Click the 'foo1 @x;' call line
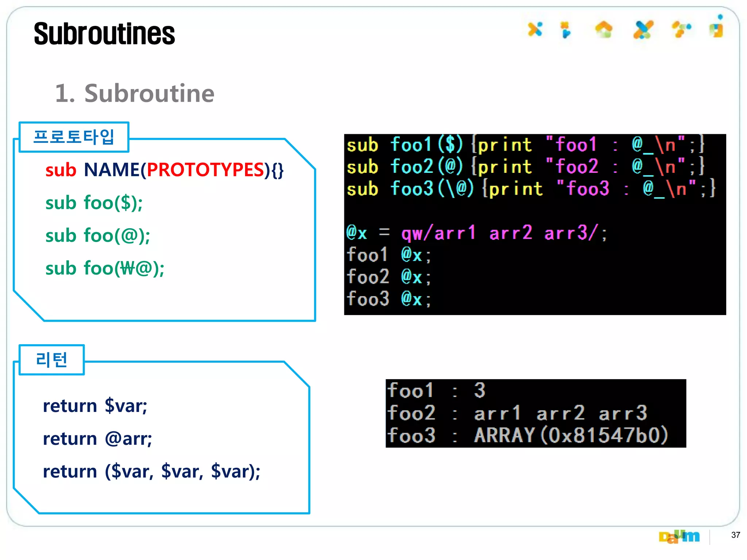 388,254
